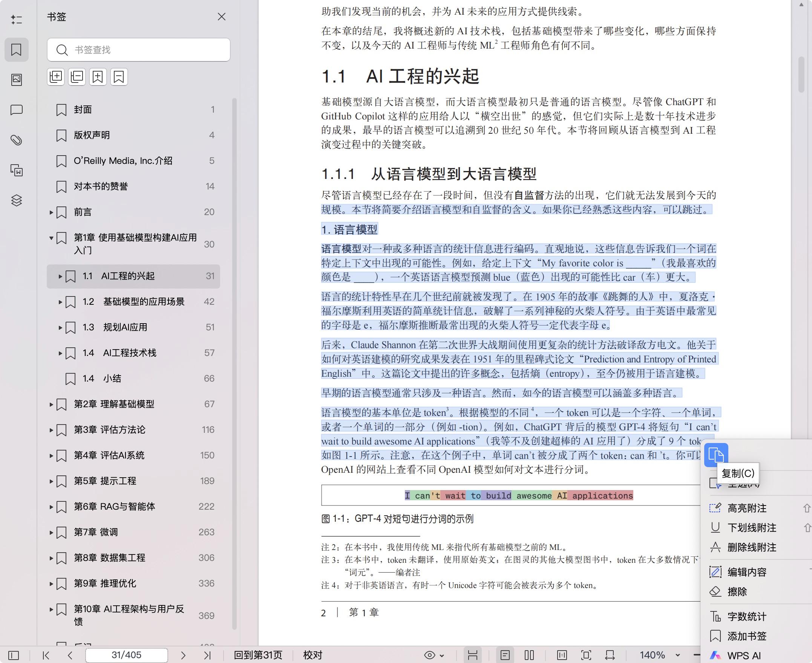This screenshot has height=663, width=812.
Task: Select two-page view icon
Action: [x=529, y=655]
